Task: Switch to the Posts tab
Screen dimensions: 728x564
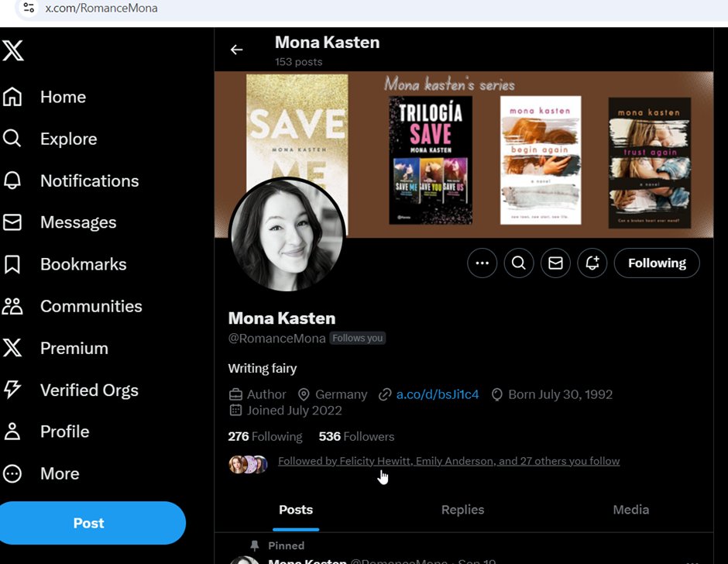Action: 296,510
